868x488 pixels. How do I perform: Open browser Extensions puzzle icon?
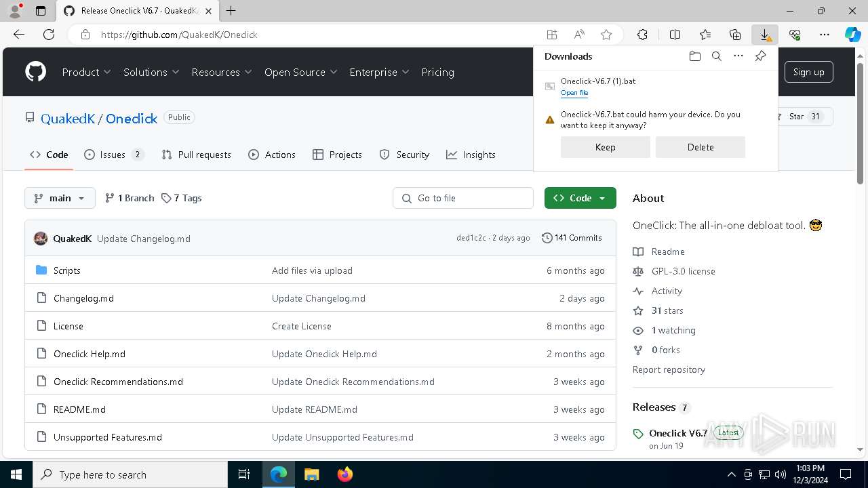pyautogui.click(x=642, y=35)
